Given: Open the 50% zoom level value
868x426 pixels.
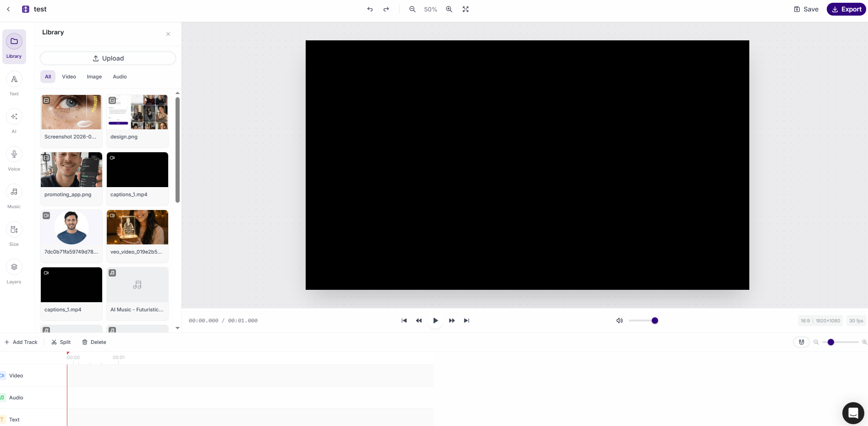Looking at the screenshot, I should (430, 9).
